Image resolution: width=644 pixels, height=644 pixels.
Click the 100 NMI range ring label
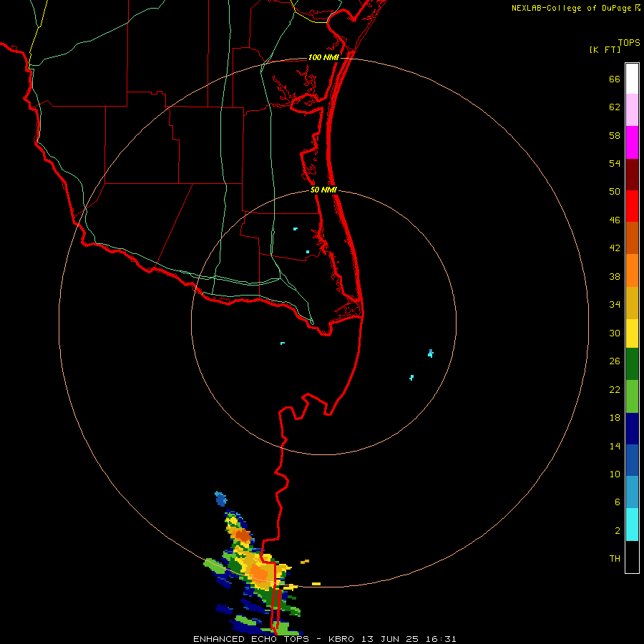coord(323,57)
